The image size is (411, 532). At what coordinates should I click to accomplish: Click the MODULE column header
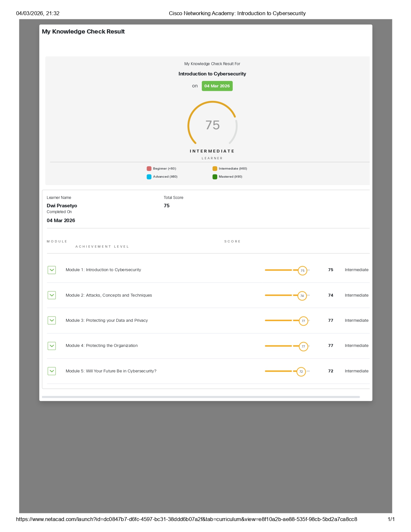point(57,241)
